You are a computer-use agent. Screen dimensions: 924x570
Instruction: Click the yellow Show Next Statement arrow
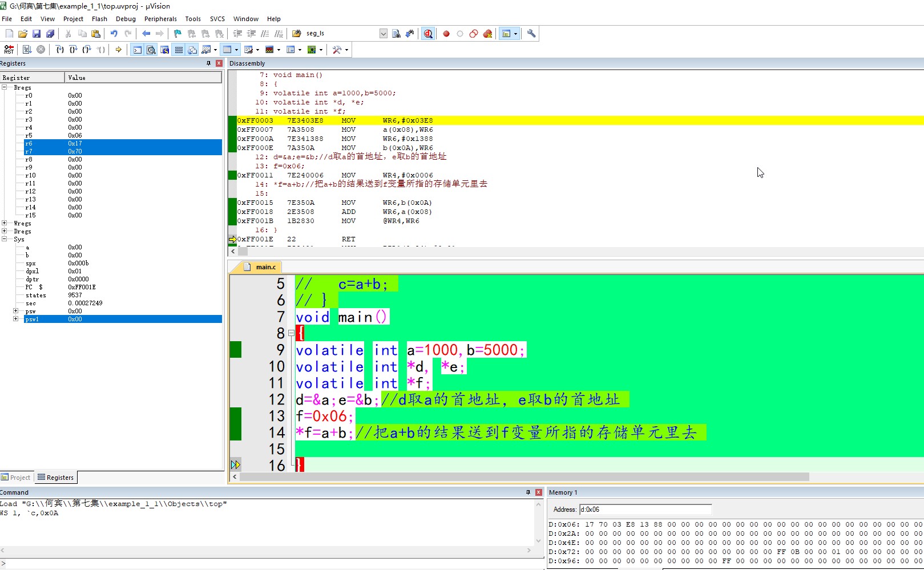(118, 50)
